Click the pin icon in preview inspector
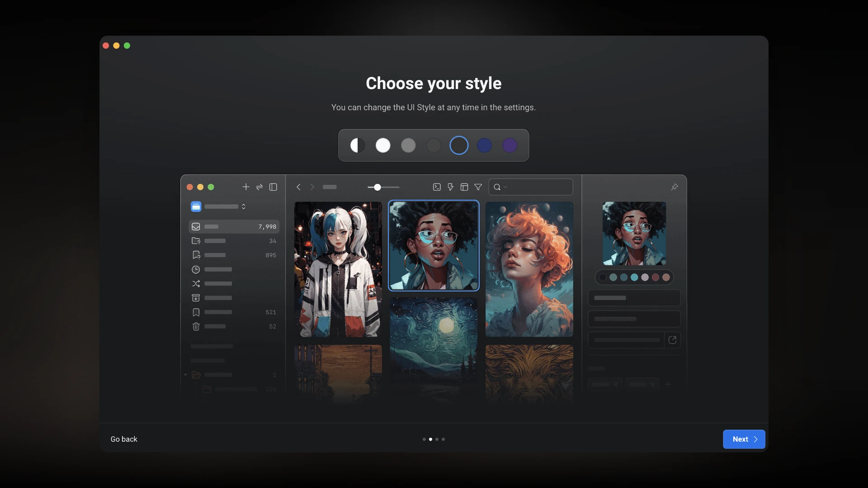868x488 pixels. [x=675, y=187]
